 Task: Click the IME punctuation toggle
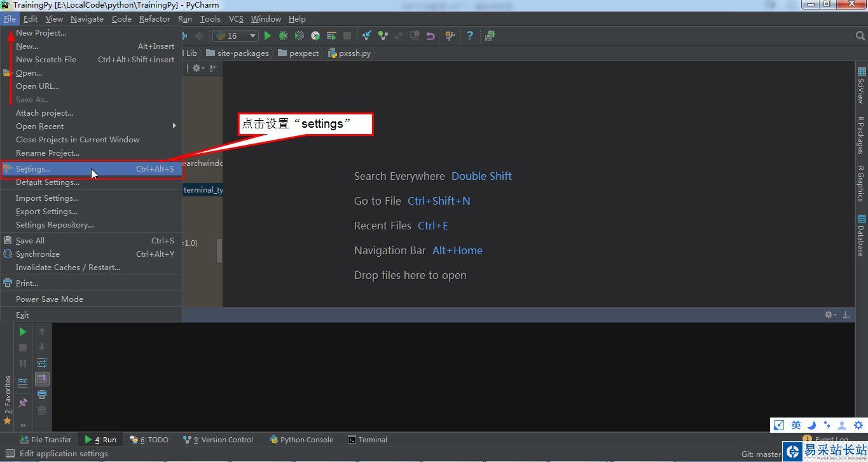coord(827,425)
